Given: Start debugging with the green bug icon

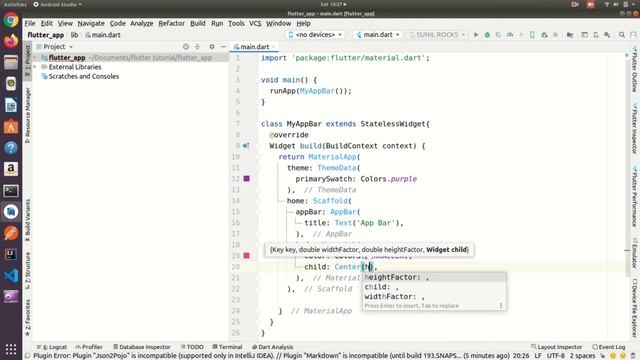Looking at the screenshot, I should [487, 35].
